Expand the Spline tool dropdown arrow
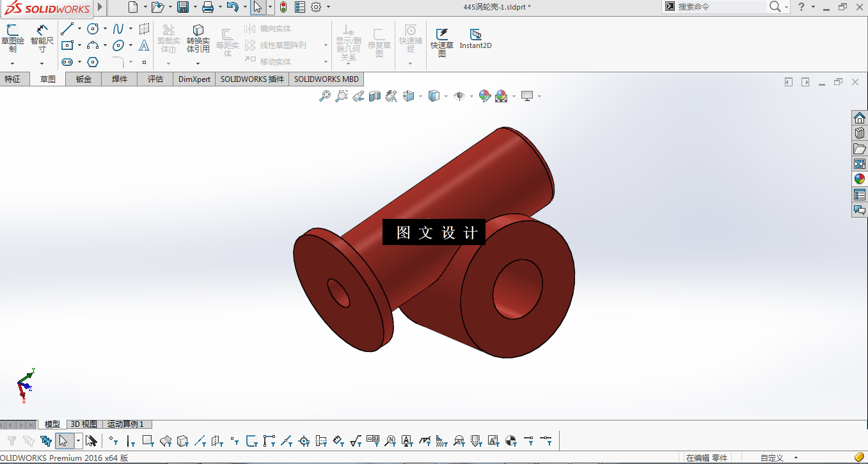Image resolution: width=868 pixels, height=464 pixels. click(x=130, y=29)
